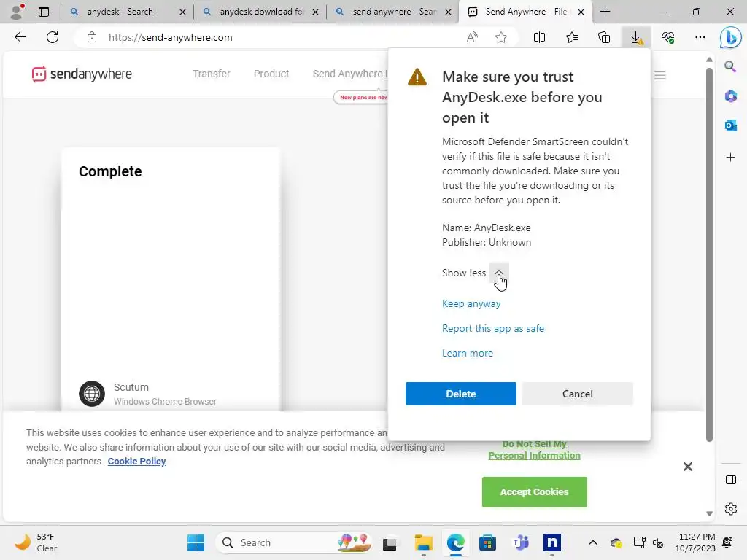
Task: Open tab actions menu icon
Action: [44, 12]
